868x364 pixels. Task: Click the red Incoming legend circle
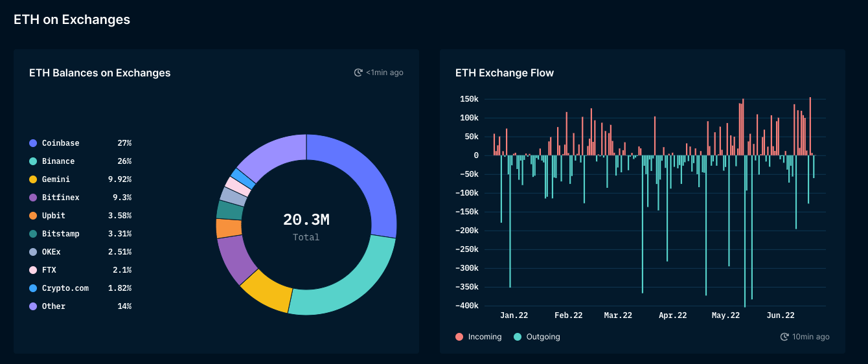[x=459, y=337]
